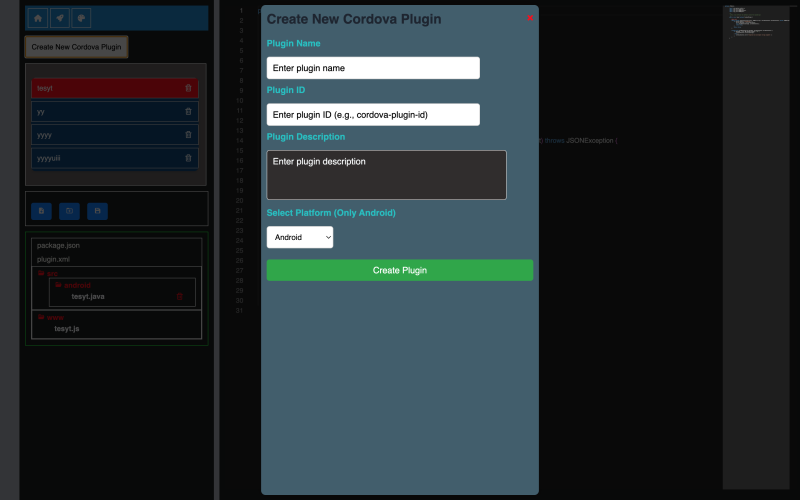Screen dimensions: 800x500
Task: Click the save icon button
Action: click(97, 211)
